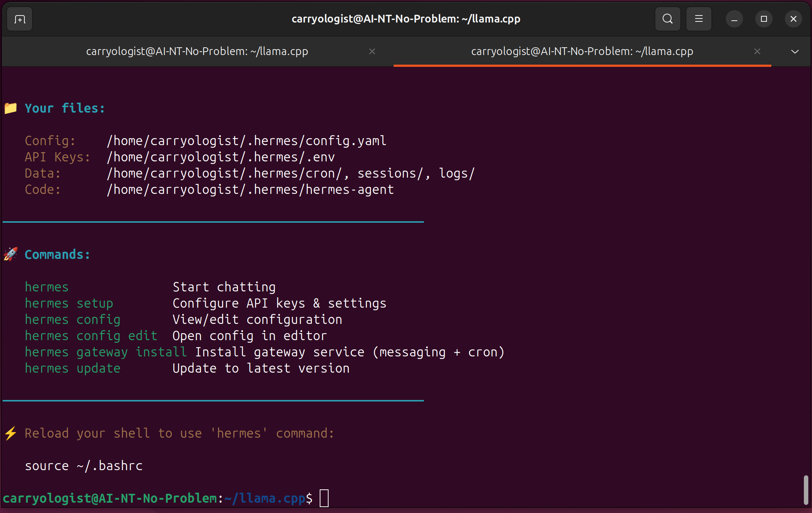Click the lightning icon beside Reload message
Screen dimensions: 812x513
(x=11, y=433)
